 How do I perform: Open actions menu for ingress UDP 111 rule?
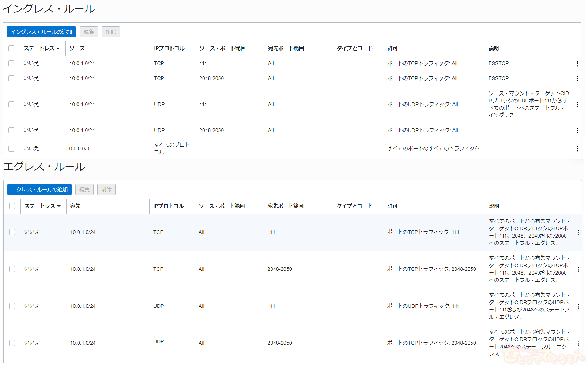(577, 105)
